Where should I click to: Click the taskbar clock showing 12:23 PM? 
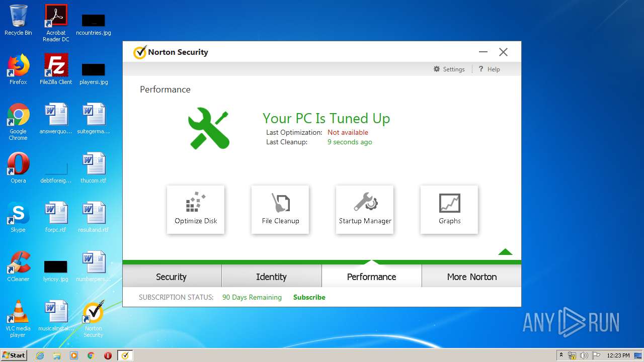618,355
